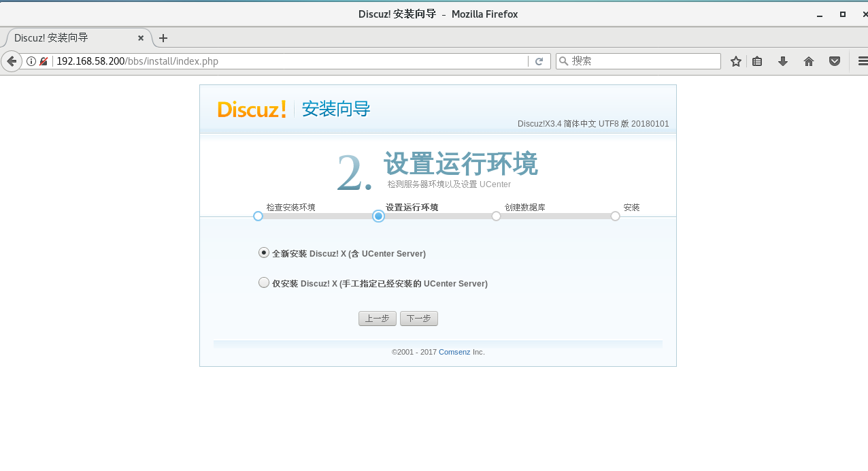Reload the current page
The width and height of the screenshot is (868, 471).
point(539,61)
